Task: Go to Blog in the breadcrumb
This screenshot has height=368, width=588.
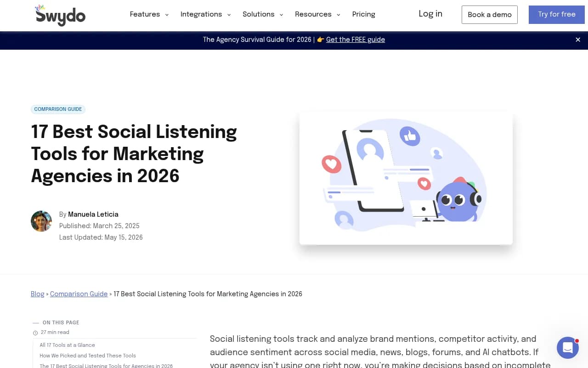Action: click(x=38, y=294)
